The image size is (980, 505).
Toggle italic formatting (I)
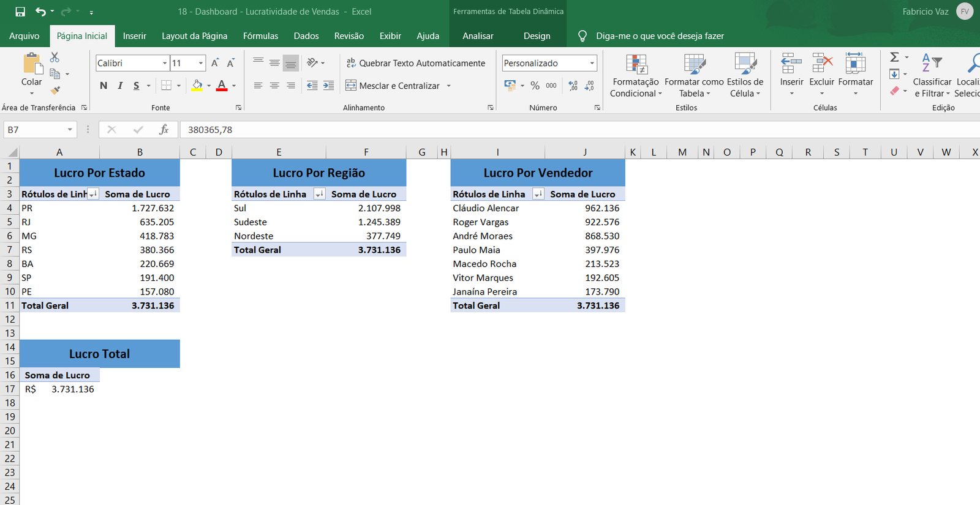[x=120, y=86]
